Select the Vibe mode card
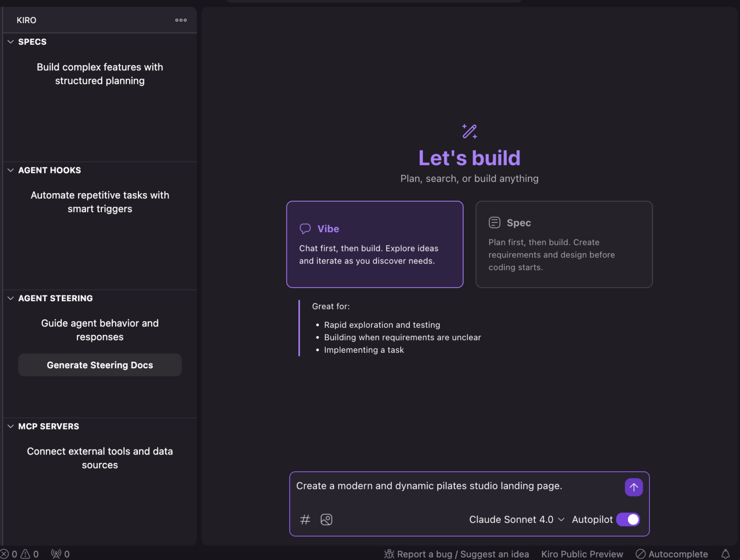 374,244
